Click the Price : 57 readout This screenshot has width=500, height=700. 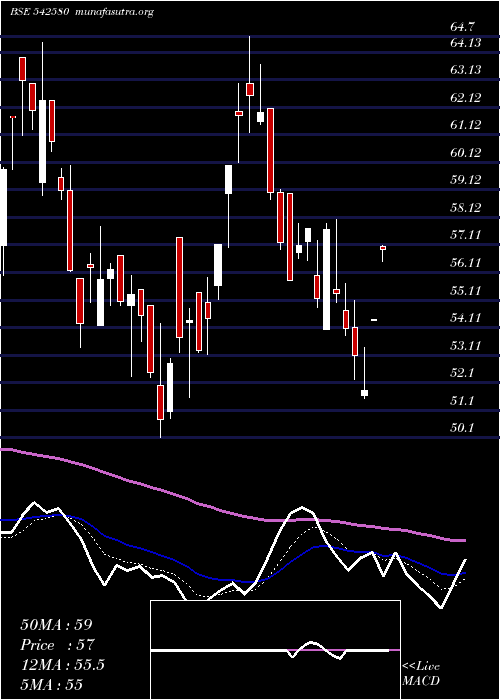pyautogui.click(x=58, y=645)
